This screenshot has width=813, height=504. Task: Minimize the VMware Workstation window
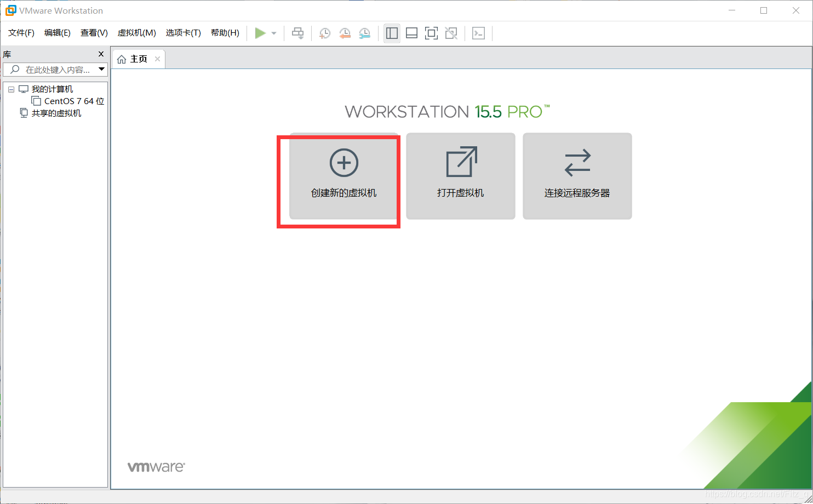[x=732, y=10]
